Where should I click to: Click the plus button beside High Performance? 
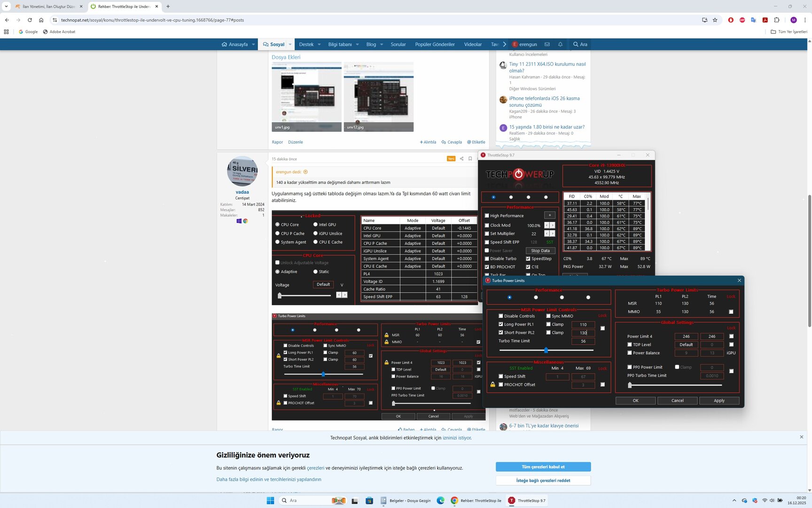tap(549, 215)
